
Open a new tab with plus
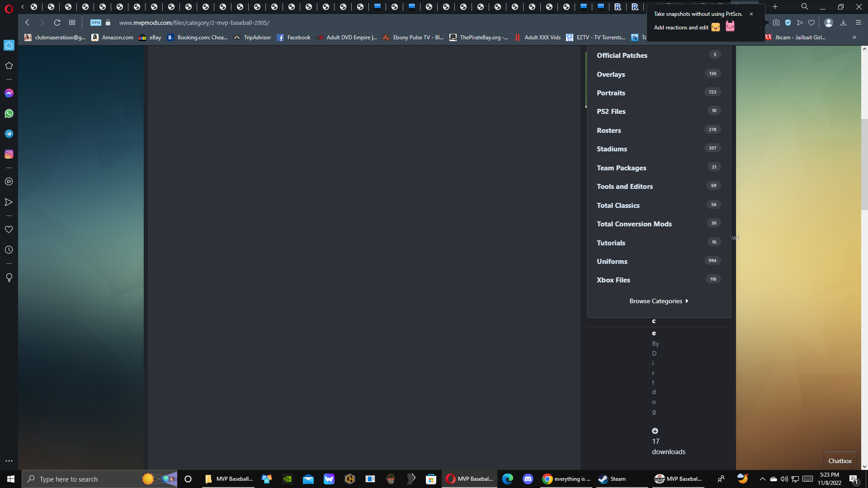click(775, 7)
